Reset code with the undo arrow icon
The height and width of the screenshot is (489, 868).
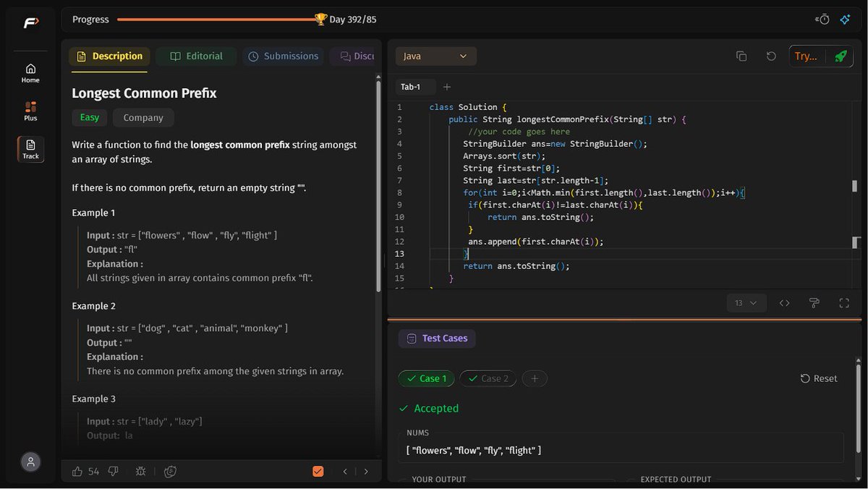pos(771,56)
